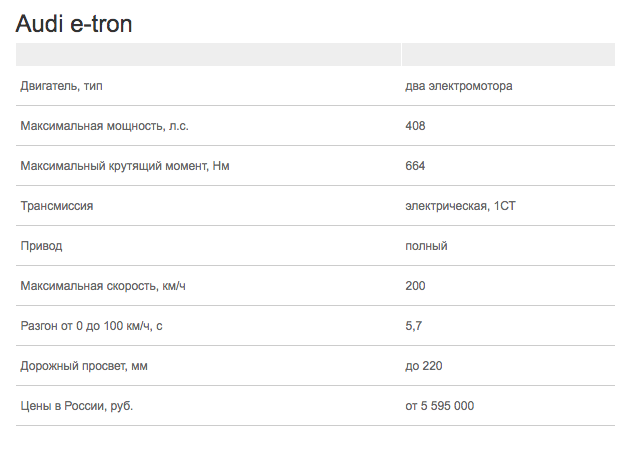Select Максимальный крутящий момент, Нм label
Viewport: 637px width, 465px height.
[125, 166]
